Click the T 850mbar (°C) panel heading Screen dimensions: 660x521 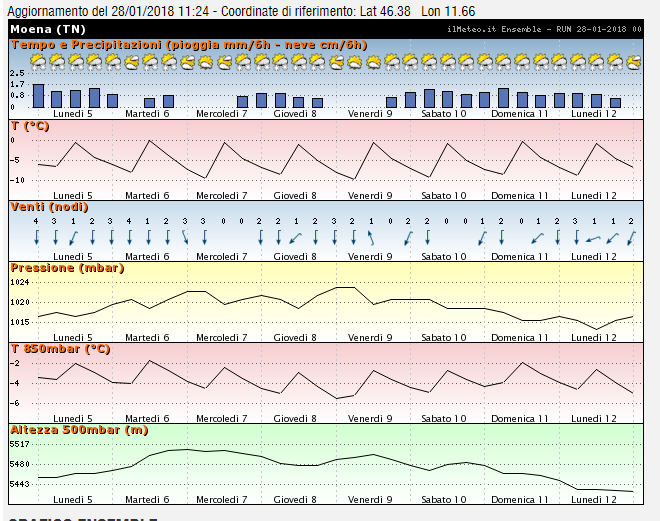[x=60, y=349]
